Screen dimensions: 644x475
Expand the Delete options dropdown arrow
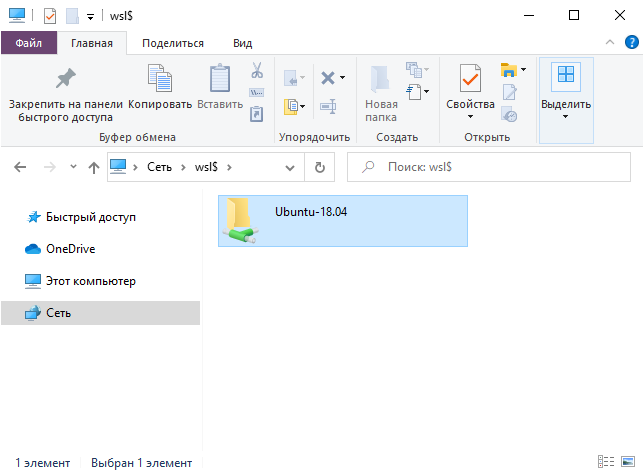[343, 78]
